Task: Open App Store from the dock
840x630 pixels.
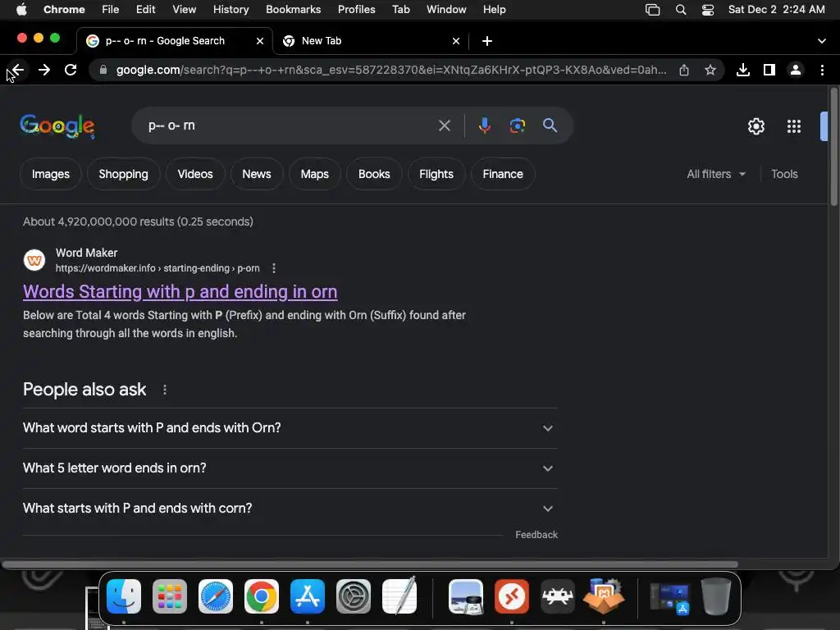Action: 308,596
